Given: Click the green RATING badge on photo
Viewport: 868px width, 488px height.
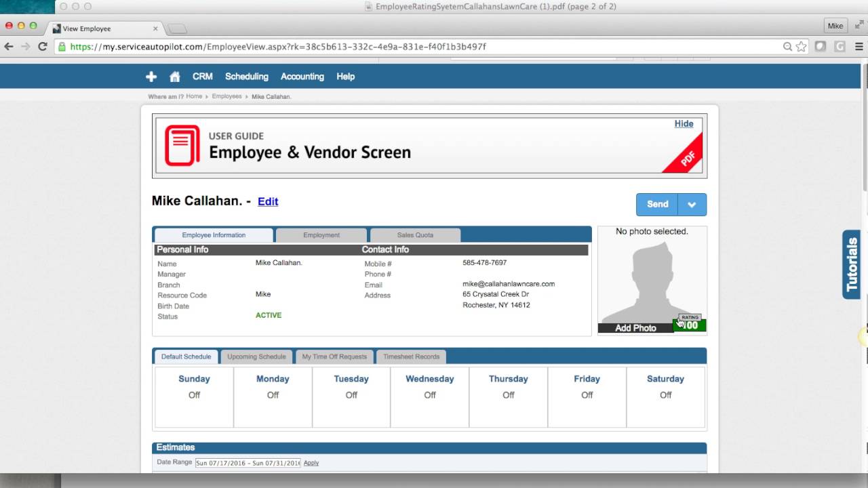Looking at the screenshot, I should [x=690, y=325].
